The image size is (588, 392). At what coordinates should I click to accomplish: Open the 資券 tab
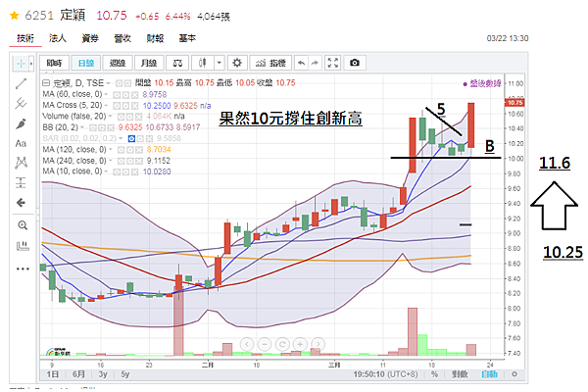pyautogui.click(x=90, y=38)
